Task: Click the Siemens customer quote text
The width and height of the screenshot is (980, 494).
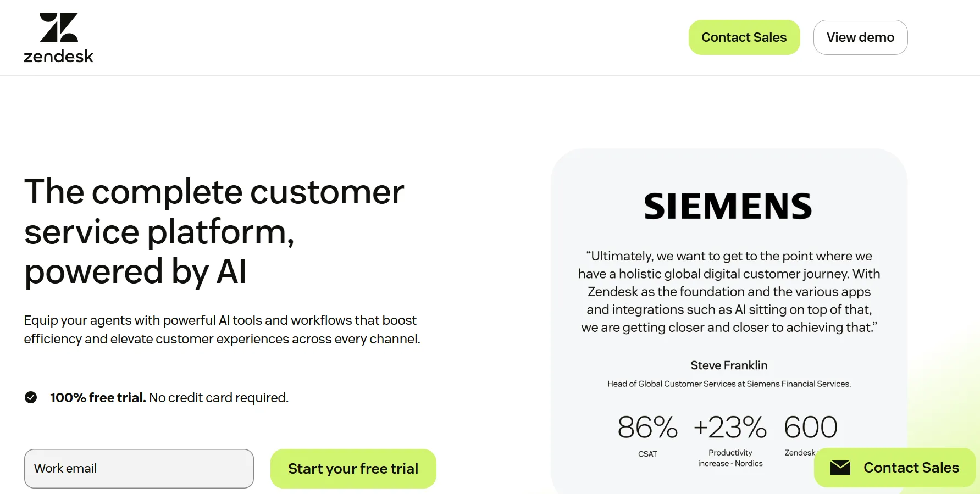Action: point(729,291)
